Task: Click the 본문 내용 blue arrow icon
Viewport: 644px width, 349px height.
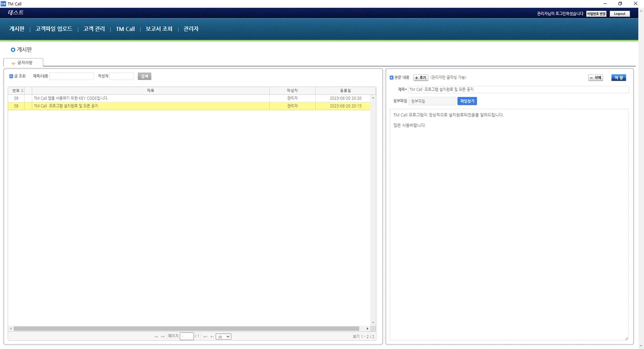Action: pyautogui.click(x=391, y=77)
